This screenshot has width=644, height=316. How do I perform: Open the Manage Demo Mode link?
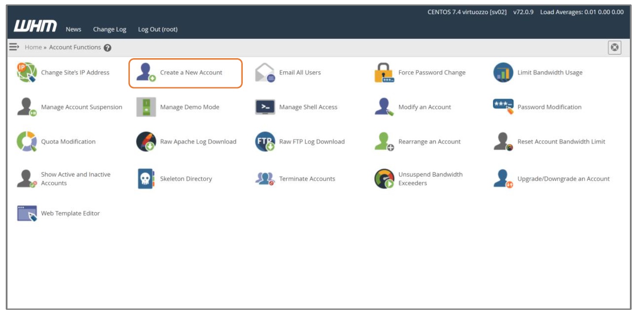190,107
